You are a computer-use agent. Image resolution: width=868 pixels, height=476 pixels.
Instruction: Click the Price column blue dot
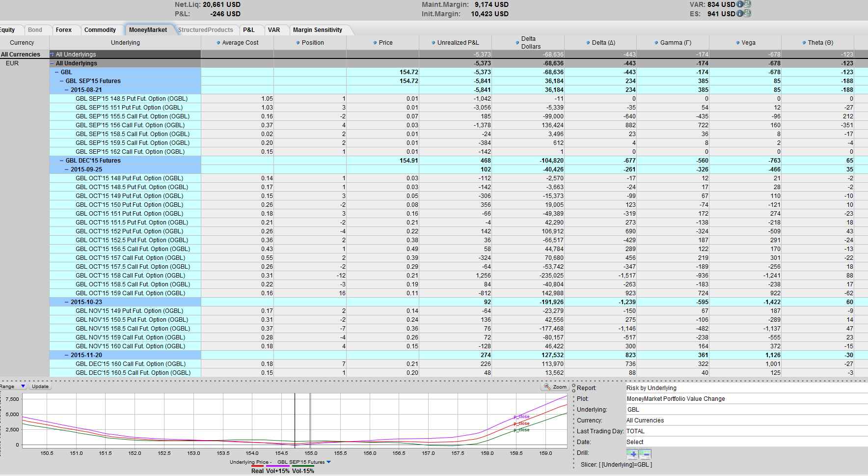coord(375,43)
